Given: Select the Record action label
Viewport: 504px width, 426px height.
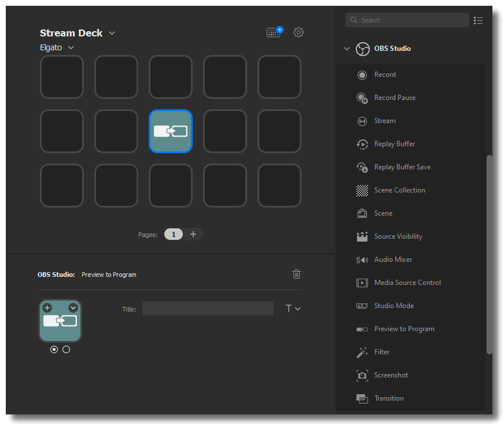Looking at the screenshot, I should [385, 75].
